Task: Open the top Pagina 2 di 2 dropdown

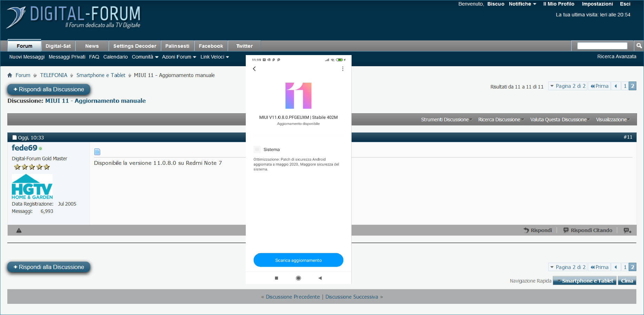Action: 568,86
